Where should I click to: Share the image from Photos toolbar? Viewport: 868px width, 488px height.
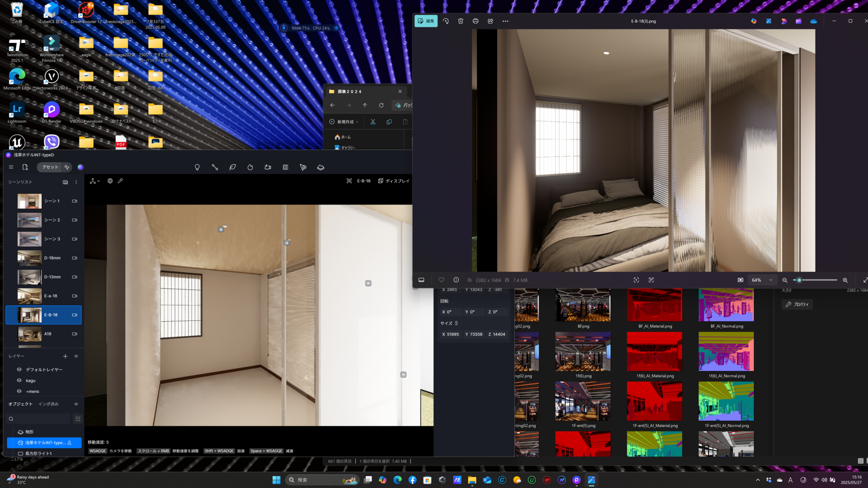[x=491, y=21]
